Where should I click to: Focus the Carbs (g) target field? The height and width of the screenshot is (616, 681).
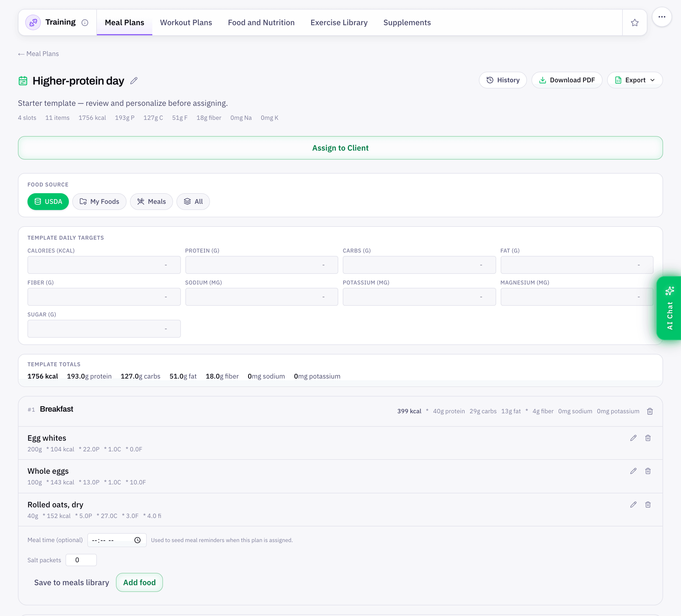point(419,265)
